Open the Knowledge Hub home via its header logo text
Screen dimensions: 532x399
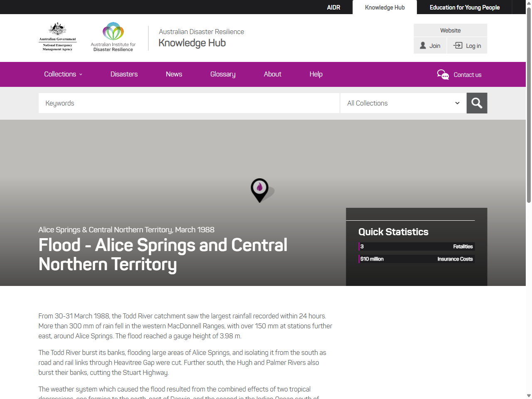192,43
